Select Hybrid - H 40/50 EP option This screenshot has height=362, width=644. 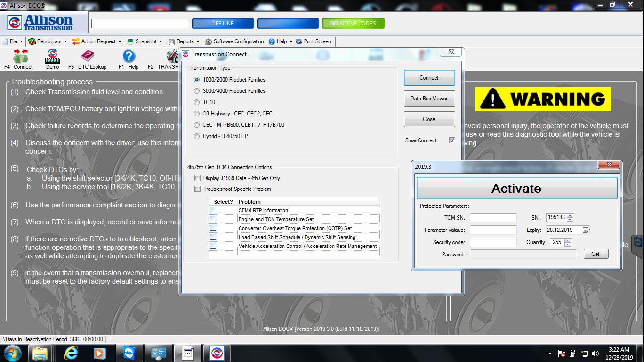(197, 136)
